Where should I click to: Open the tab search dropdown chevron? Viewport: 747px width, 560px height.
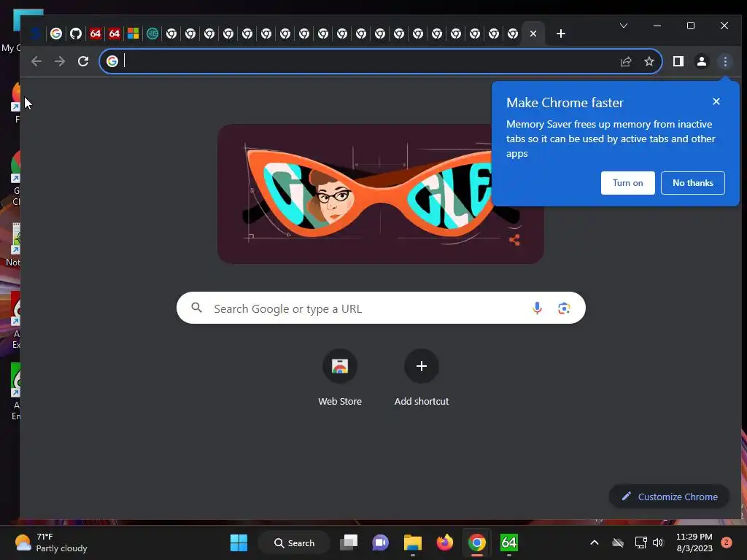tap(623, 26)
